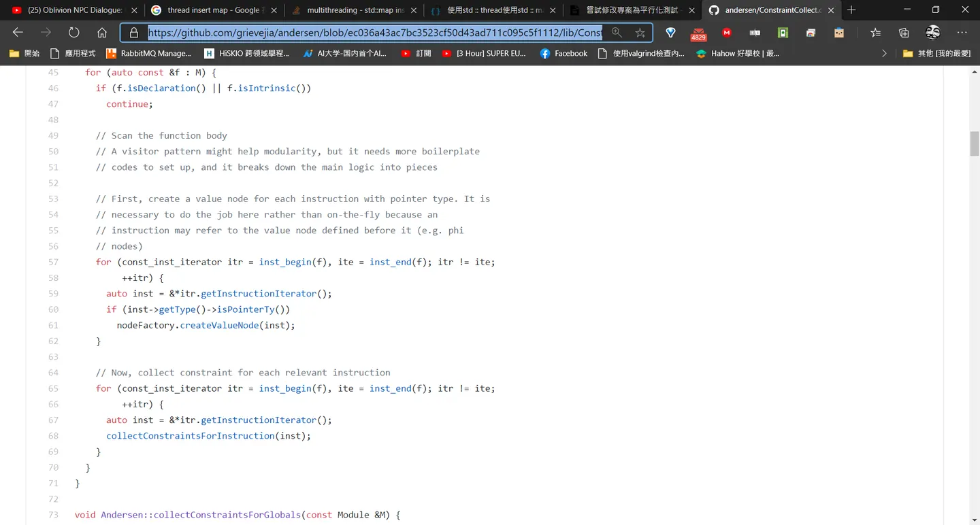Open browser settings ellipsis menu
Image resolution: width=980 pixels, height=525 pixels.
point(962,33)
